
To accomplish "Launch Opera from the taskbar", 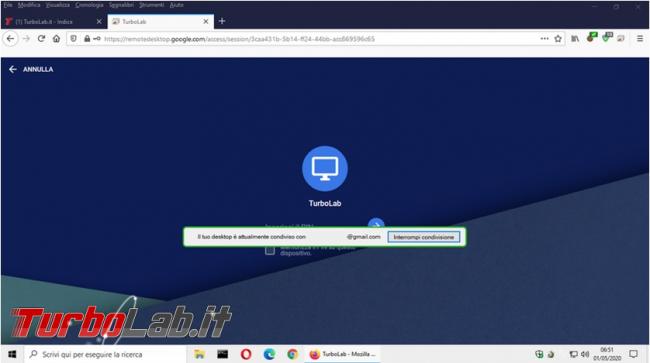I will (246, 354).
